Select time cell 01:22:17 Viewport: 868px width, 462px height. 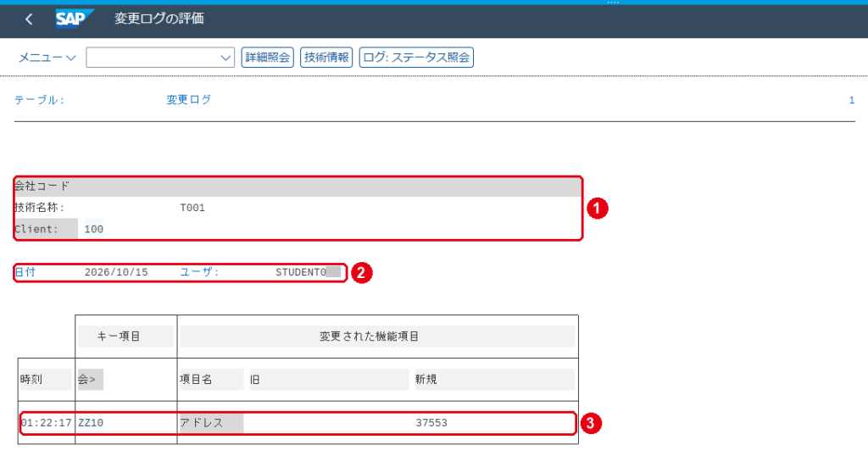(x=46, y=423)
